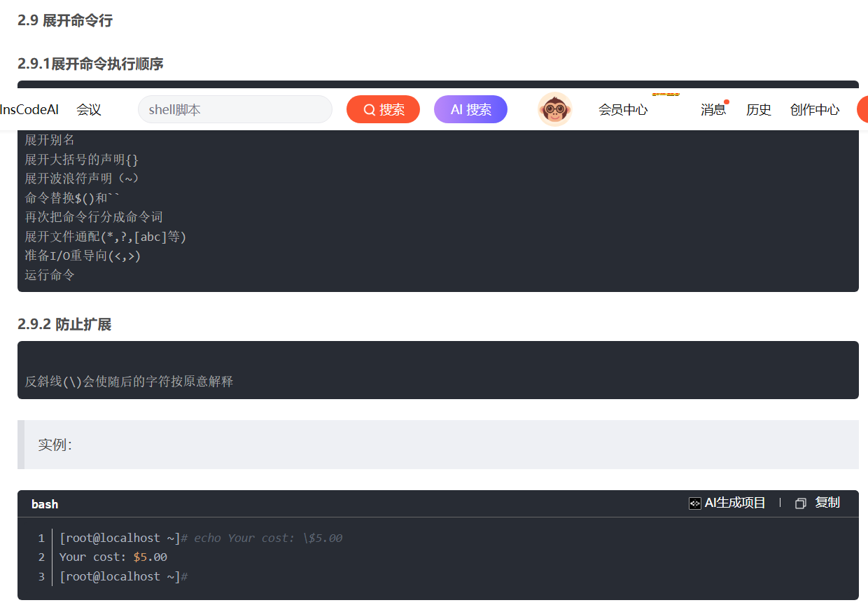This screenshot has width=868, height=612.
Task: Click heading 2.9.1展开命令执行顺序
Action: coord(90,64)
